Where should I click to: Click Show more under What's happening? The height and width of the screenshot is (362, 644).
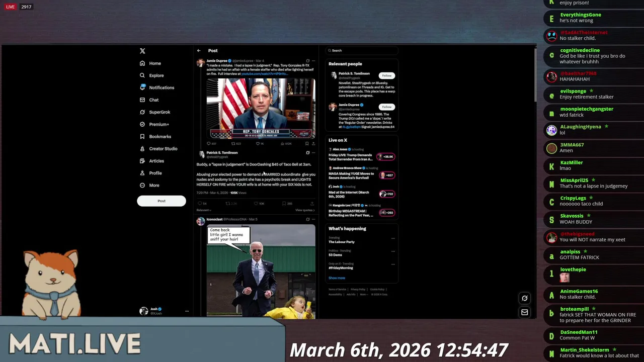click(x=337, y=278)
